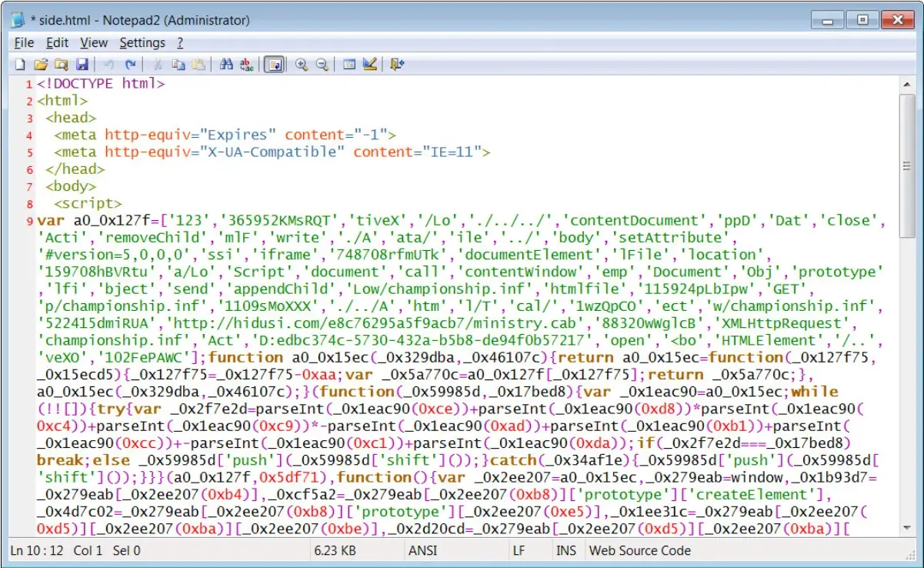Click the Notepad2 title bar app icon
This screenshot has height=568, width=924.
(18, 20)
